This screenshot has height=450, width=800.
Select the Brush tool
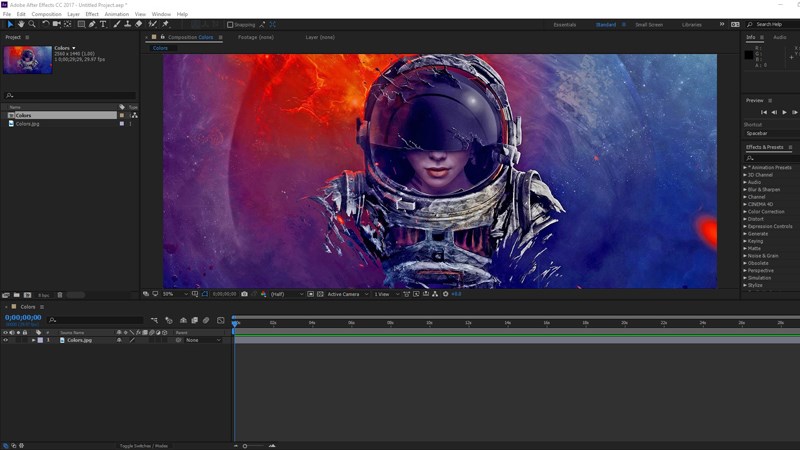click(115, 24)
